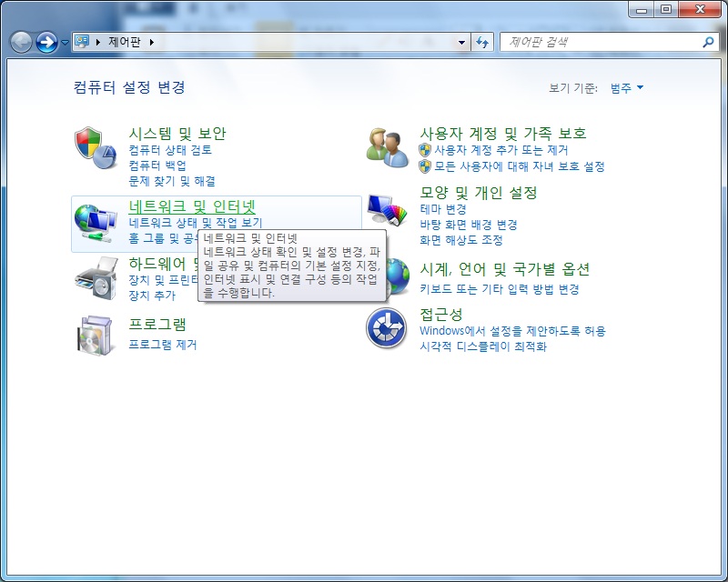Click the Ease of Access icon
Viewport: 728px width, 582px height.
[386, 327]
